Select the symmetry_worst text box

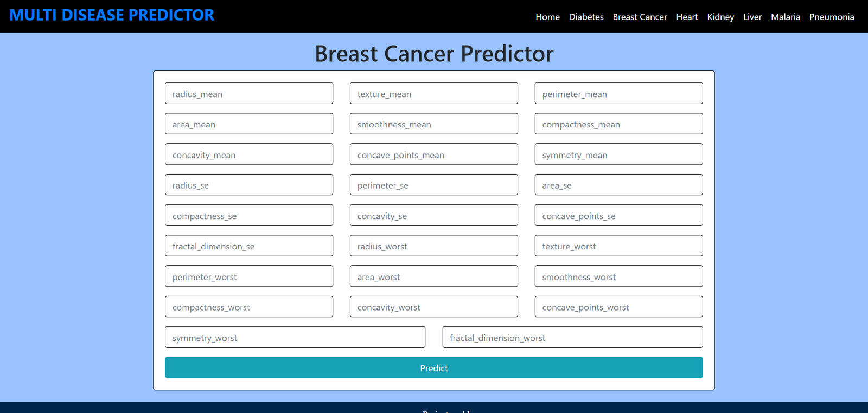point(295,337)
